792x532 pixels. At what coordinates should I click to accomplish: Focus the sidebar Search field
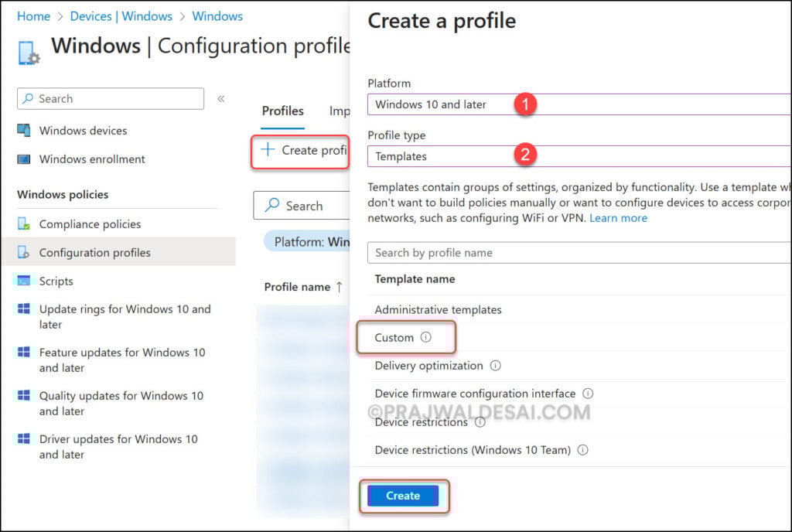pyautogui.click(x=111, y=98)
